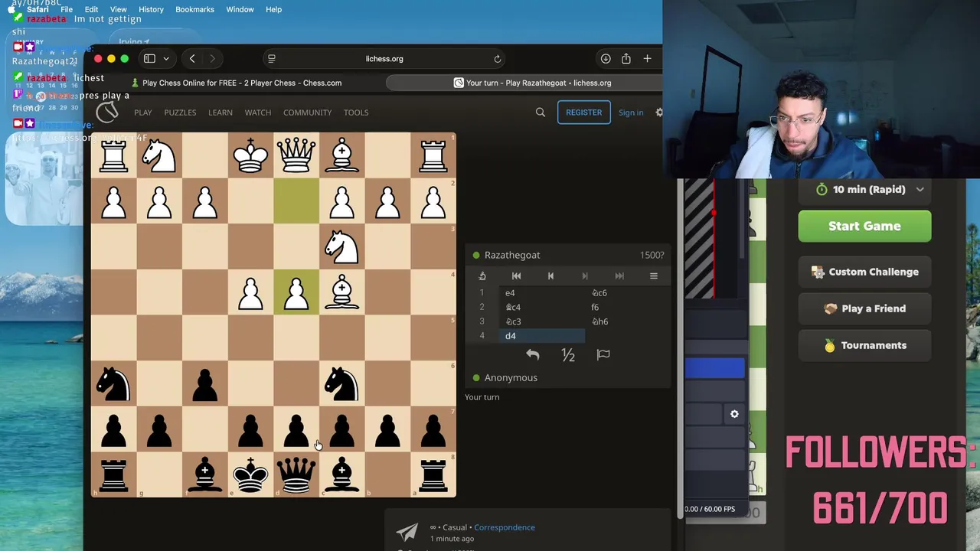This screenshot has height=551, width=980.
Task: Open Custom Challenge on Chess.com
Action: click(864, 272)
